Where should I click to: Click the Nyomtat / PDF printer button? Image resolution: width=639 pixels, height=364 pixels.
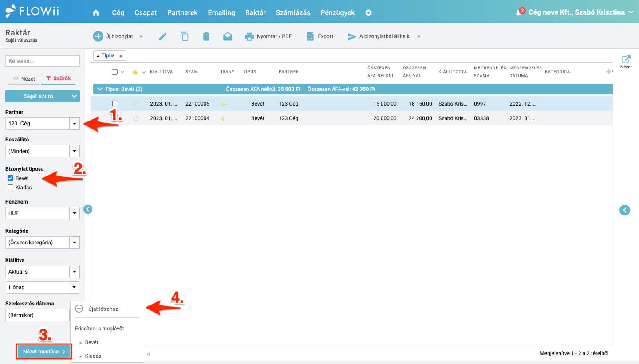(268, 36)
